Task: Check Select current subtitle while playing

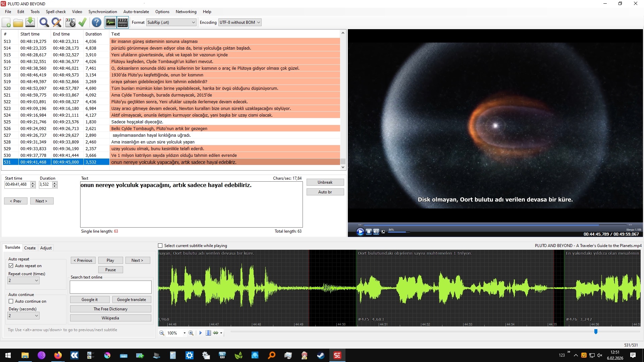Action: click(160, 246)
